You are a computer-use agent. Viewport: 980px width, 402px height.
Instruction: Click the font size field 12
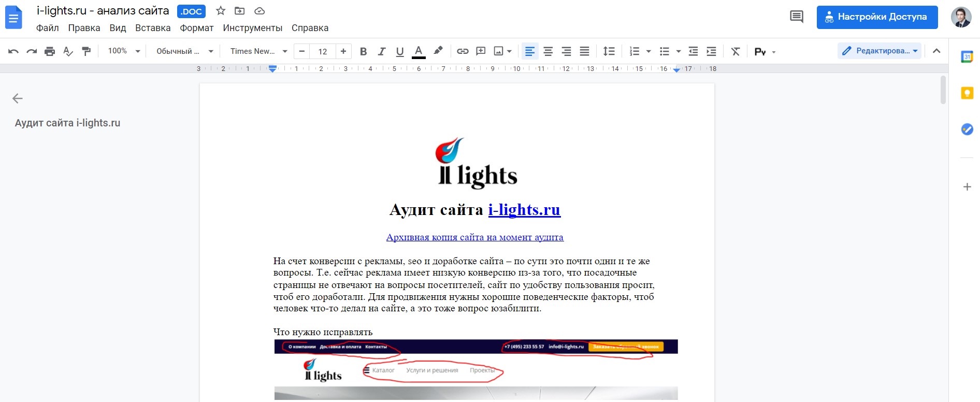(323, 51)
